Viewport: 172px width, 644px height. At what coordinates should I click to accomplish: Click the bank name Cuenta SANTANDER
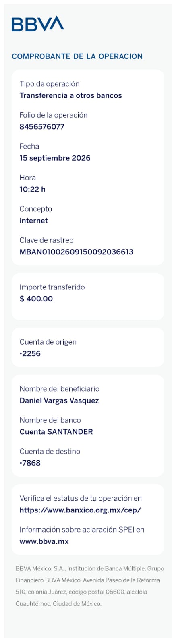[56, 432]
